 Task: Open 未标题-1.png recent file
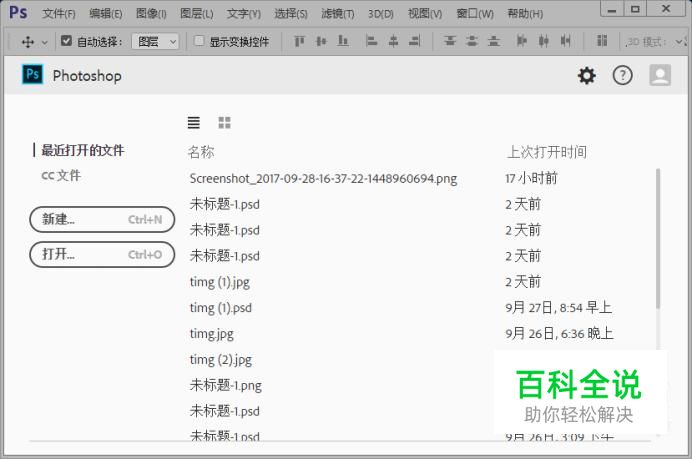pos(226,386)
